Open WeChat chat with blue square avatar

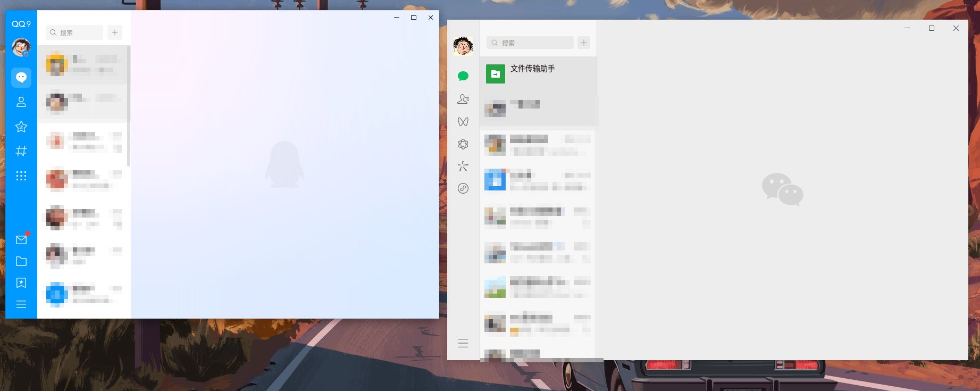point(538,180)
